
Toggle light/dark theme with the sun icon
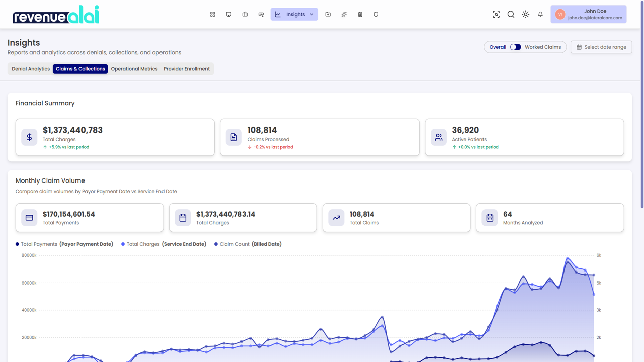[x=525, y=14]
